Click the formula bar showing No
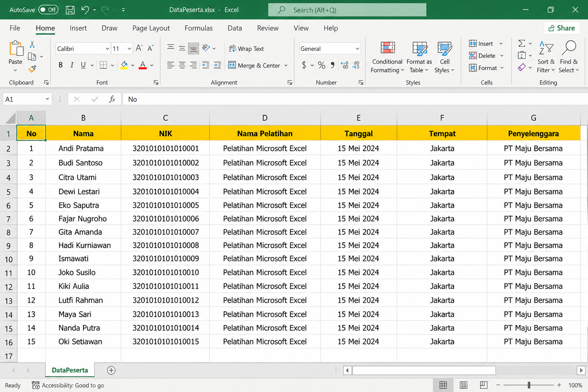This screenshot has width=588, height=392. pos(355,99)
